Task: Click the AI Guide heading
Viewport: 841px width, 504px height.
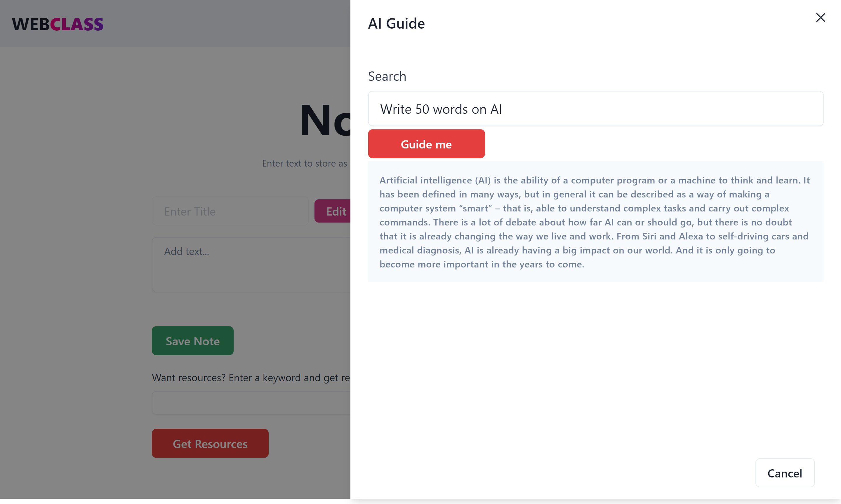Action: [396, 23]
